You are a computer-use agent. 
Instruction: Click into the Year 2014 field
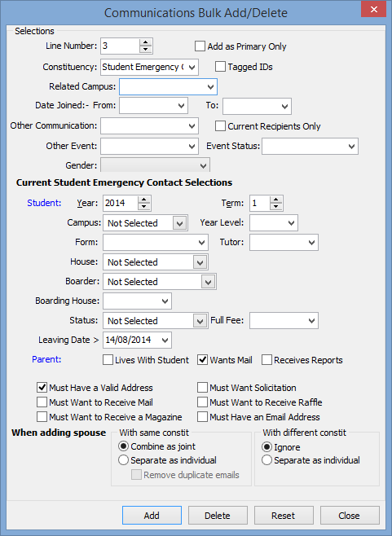121,203
